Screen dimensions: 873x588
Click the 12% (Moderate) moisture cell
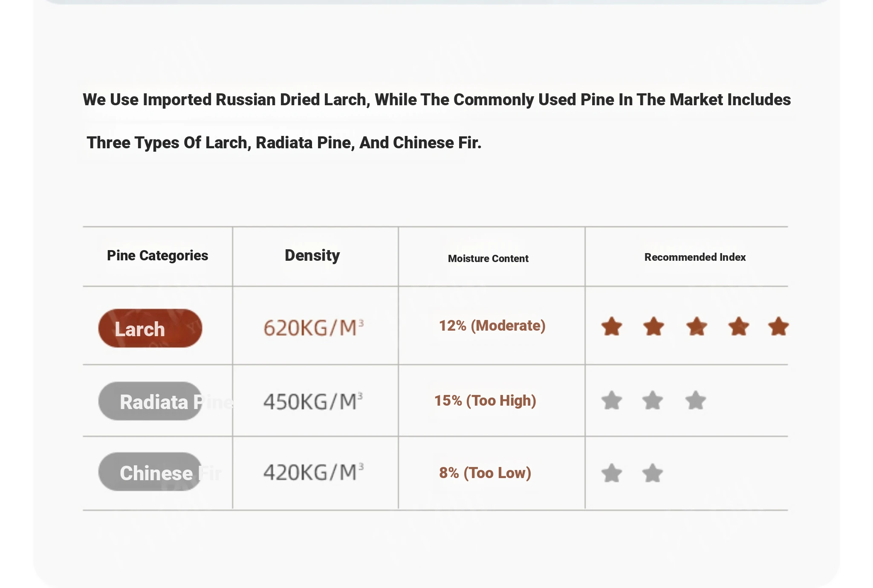492,326
